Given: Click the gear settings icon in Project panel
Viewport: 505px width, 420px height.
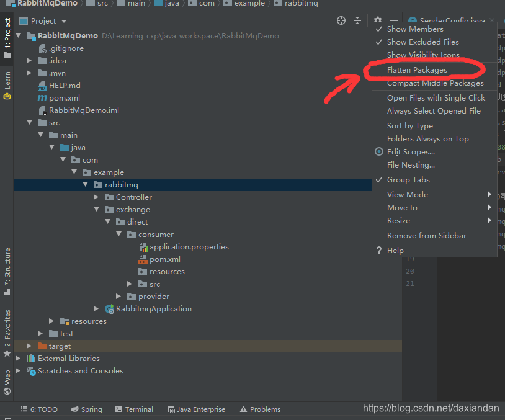Looking at the screenshot, I should point(378,20).
